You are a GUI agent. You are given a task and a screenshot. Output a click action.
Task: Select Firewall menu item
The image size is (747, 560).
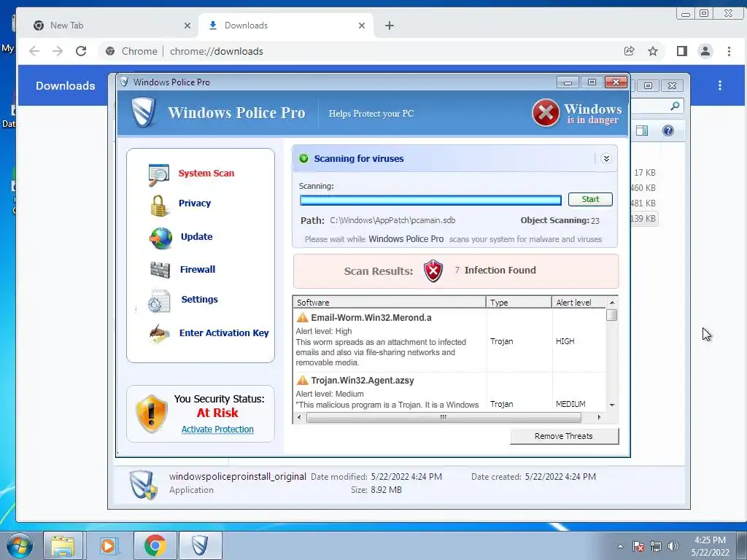[198, 270]
